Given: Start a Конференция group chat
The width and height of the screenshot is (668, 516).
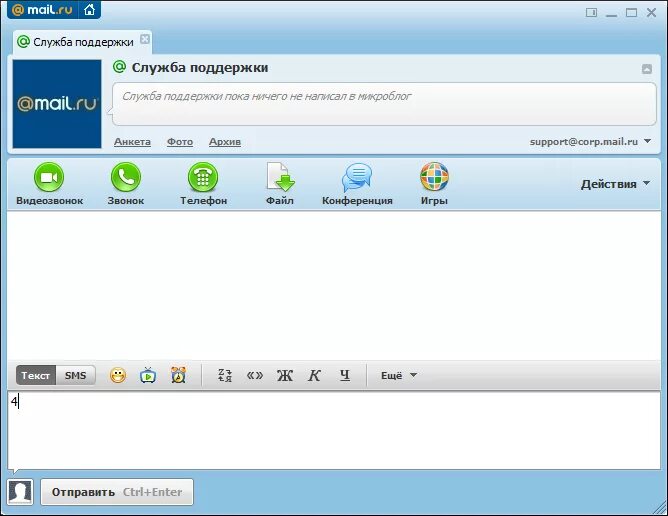Looking at the screenshot, I should click(x=357, y=177).
